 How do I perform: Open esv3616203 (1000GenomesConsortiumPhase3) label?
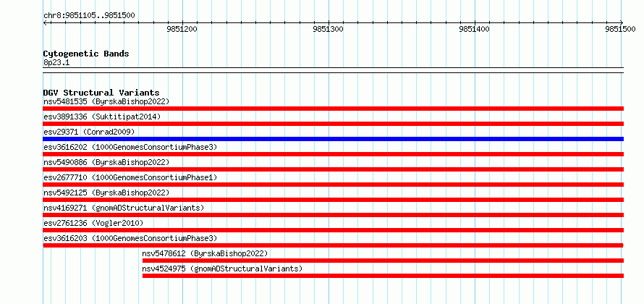130,238
